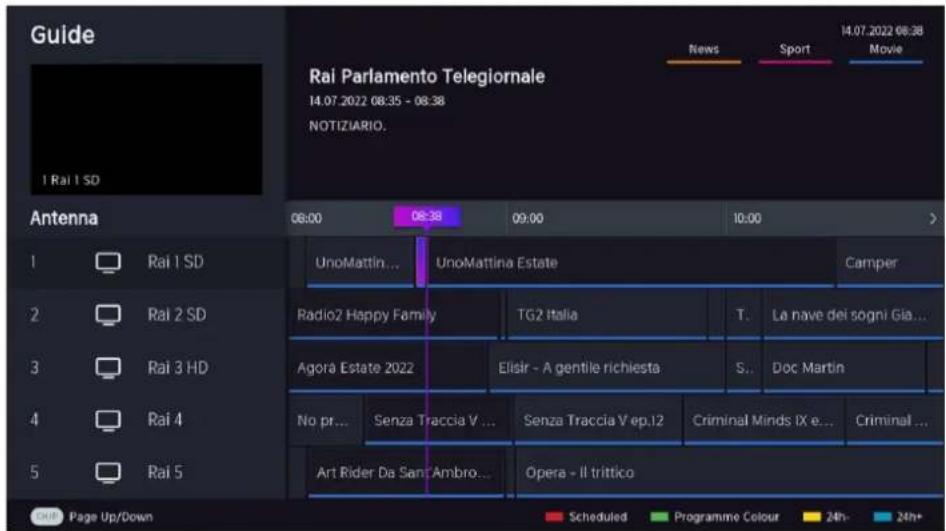Screen dimensions: 946x531
Task: Click the Page Up/Down button hint
Action: (92, 517)
